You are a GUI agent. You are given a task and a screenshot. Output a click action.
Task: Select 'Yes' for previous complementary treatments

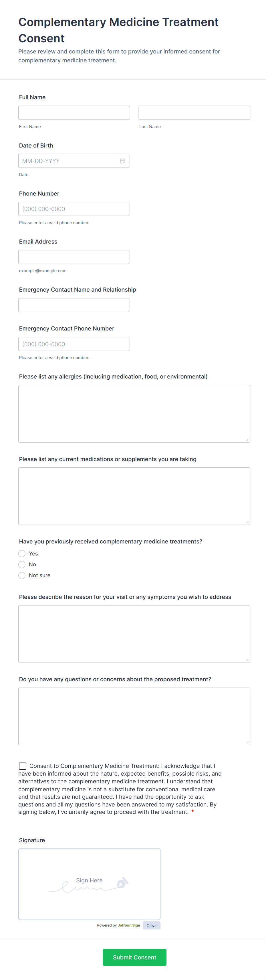[22, 553]
